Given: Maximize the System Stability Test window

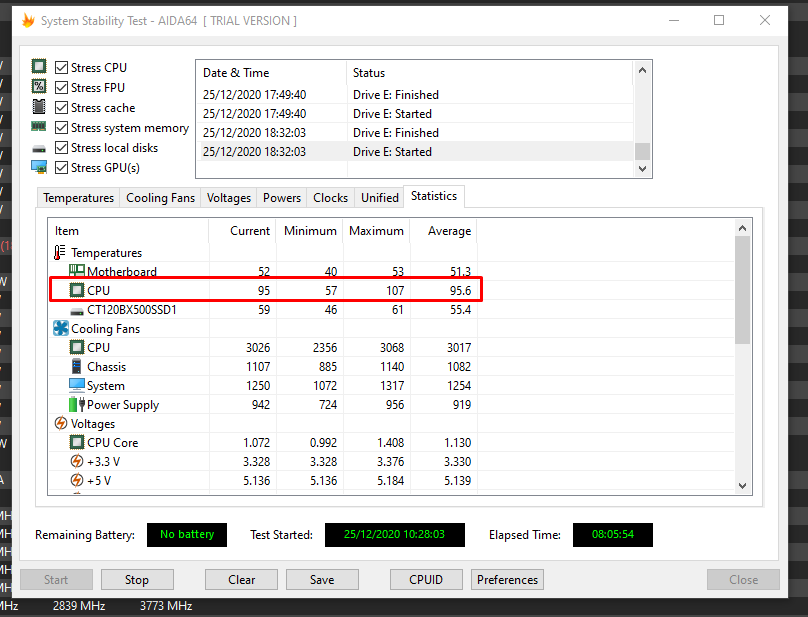Looking at the screenshot, I should (x=719, y=20).
